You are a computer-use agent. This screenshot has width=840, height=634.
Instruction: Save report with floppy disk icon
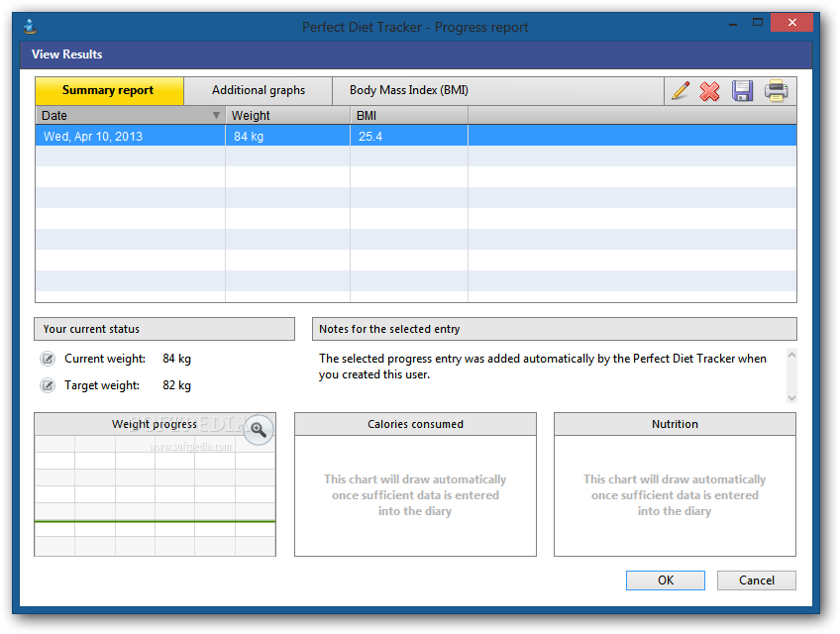click(743, 90)
